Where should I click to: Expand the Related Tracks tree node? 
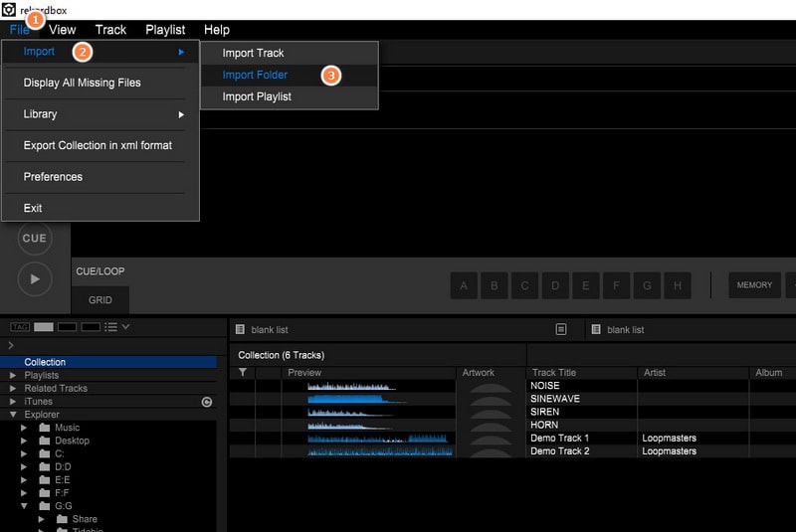(x=13, y=389)
